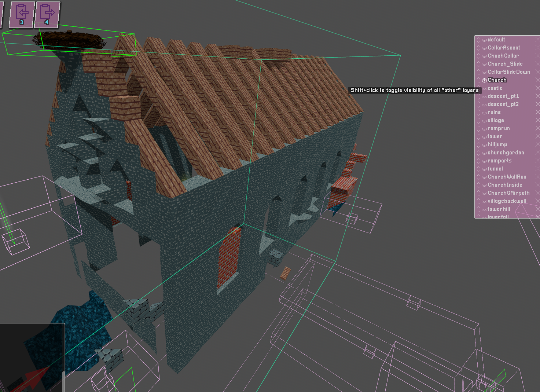
Task: Delete the ChurchInside layer via X icon
Action: (537, 185)
